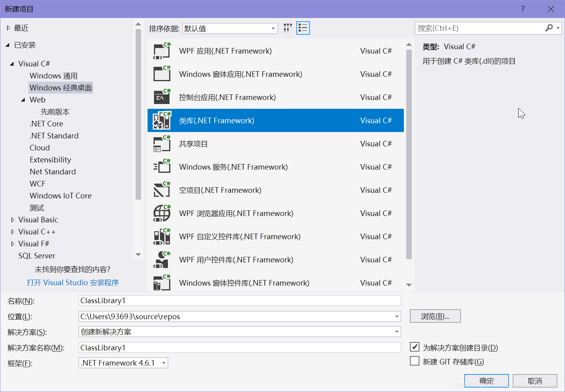Select the SQL Server category
Screen dimensions: 565x392
(x=37, y=256)
